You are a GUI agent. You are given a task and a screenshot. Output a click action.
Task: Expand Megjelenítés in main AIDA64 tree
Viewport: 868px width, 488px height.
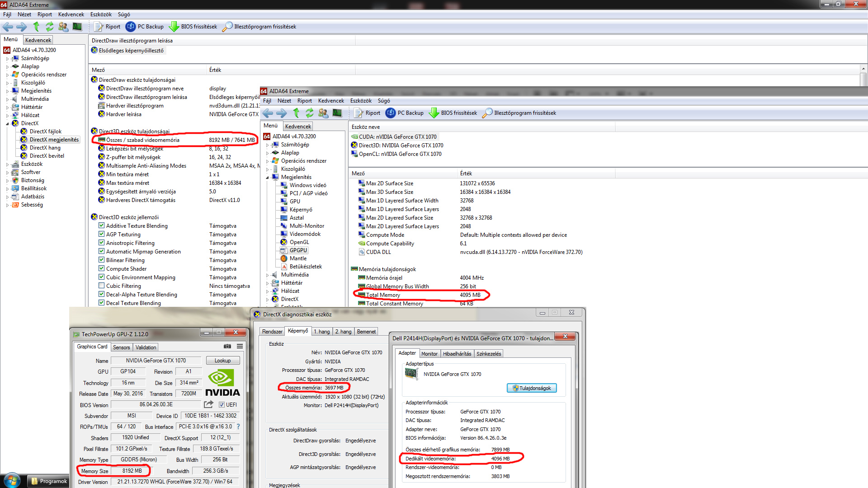(7, 91)
